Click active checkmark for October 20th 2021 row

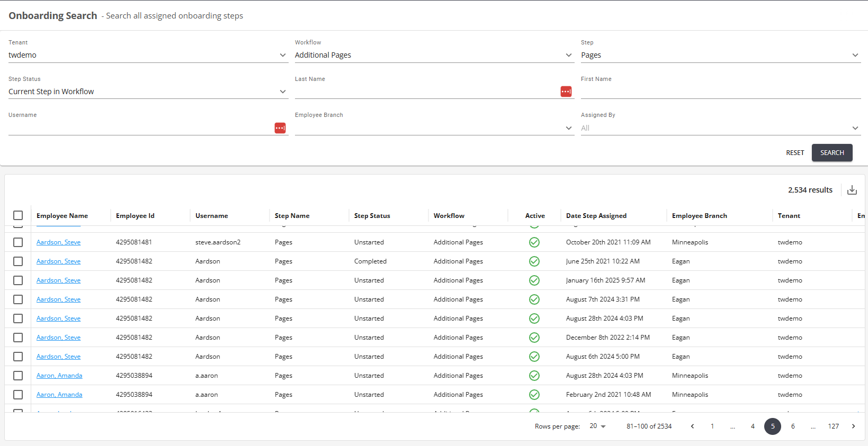pos(534,242)
